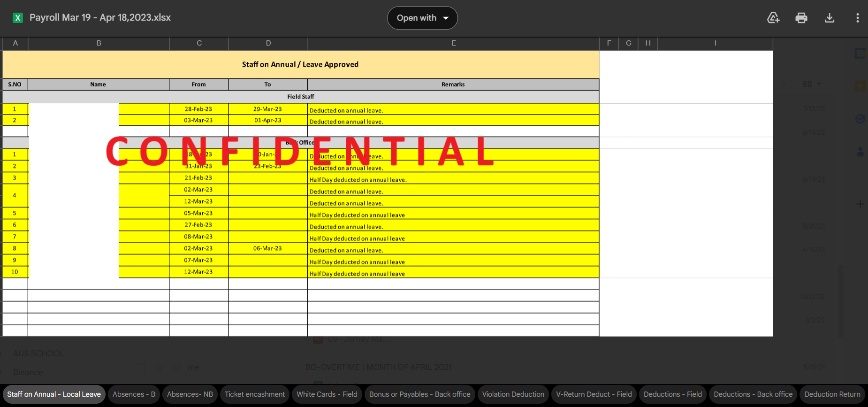The height and width of the screenshot is (407, 868).
Task: Click the '03-Mar-23' From cell
Action: [x=198, y=120]
